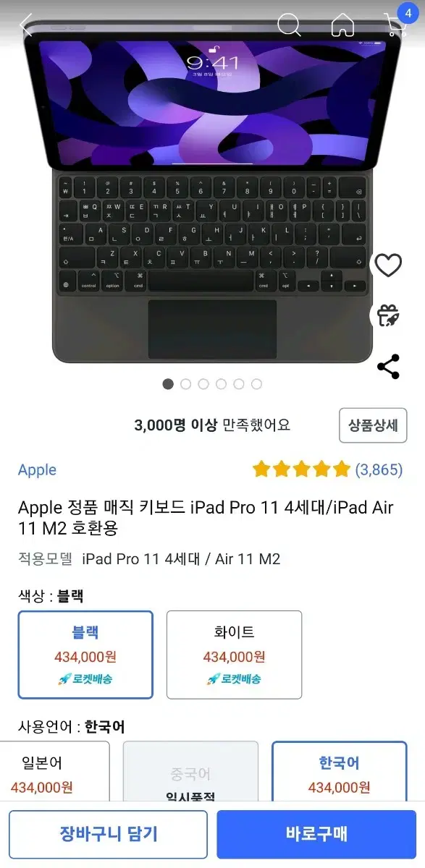This screenshot has width=425, height=868.
Task: Tap the Magic Keyboard product image
Action: tap(212, 192)
